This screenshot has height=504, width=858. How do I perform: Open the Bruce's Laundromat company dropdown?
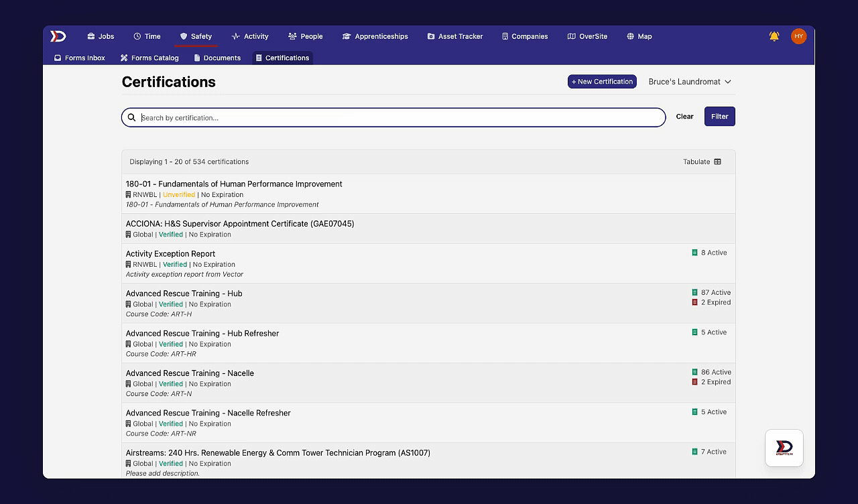tap(690, 82)
